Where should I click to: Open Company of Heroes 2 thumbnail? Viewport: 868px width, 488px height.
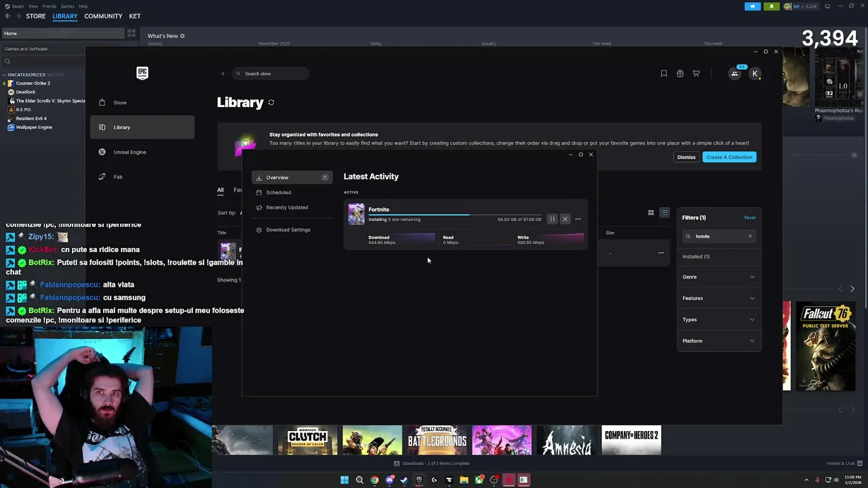click(631, 441)
